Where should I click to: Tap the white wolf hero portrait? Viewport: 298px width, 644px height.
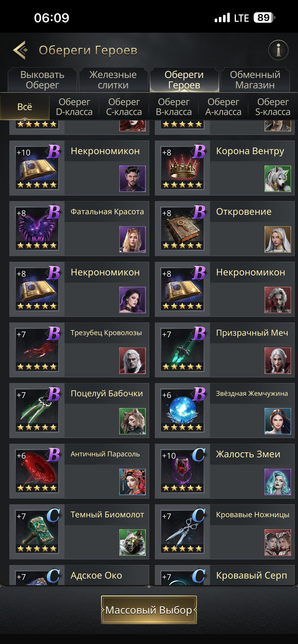point(278,179)
